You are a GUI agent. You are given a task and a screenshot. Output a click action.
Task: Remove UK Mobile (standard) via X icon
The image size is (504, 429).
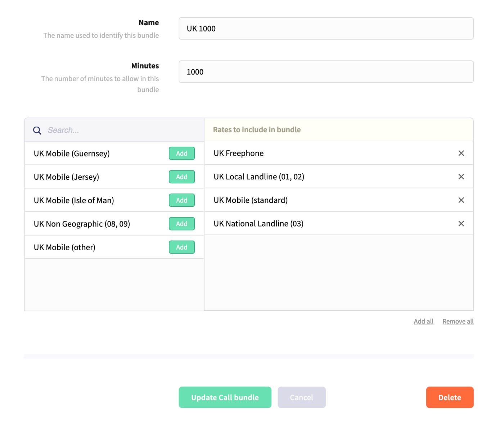pos(461,200)
